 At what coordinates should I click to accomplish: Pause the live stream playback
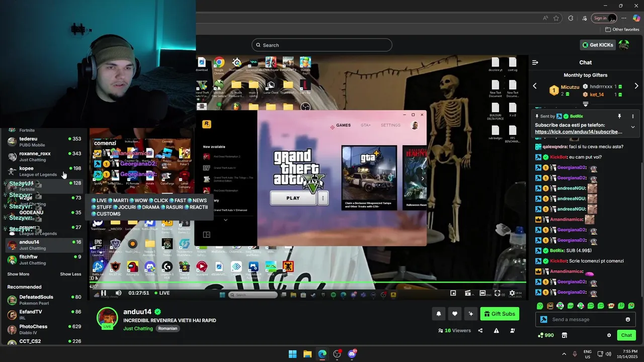tap(104, 293)
